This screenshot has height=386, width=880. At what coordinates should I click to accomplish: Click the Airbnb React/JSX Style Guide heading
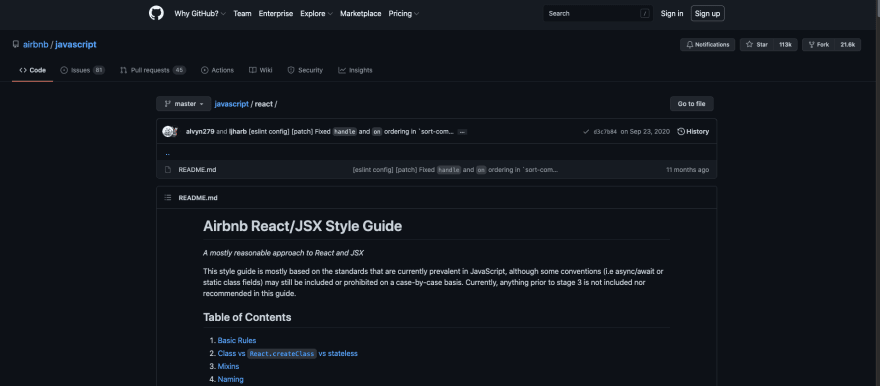[x=302, y=226]
